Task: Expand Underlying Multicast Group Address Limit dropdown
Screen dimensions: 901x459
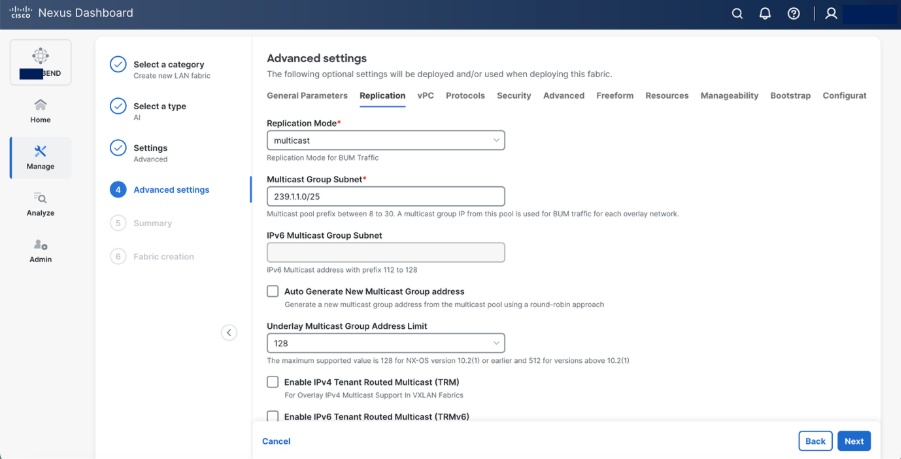Action: point(385,342)
